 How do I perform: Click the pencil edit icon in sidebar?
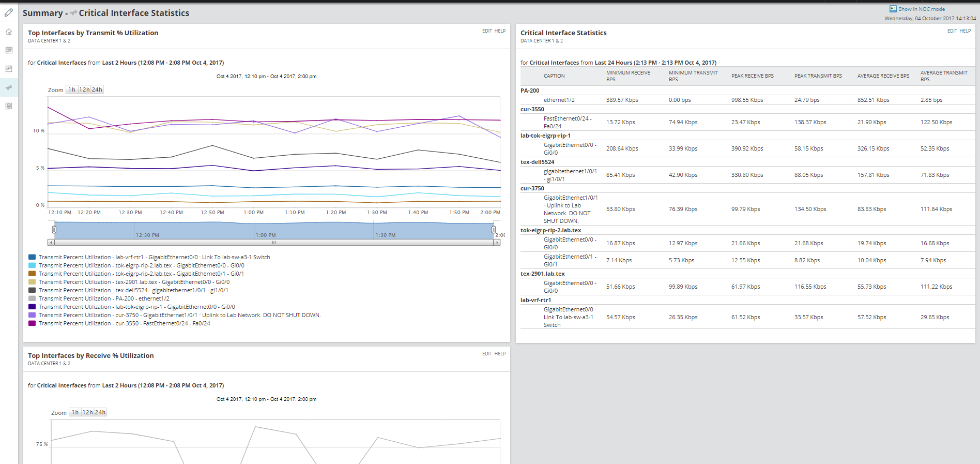coord(9,12)
